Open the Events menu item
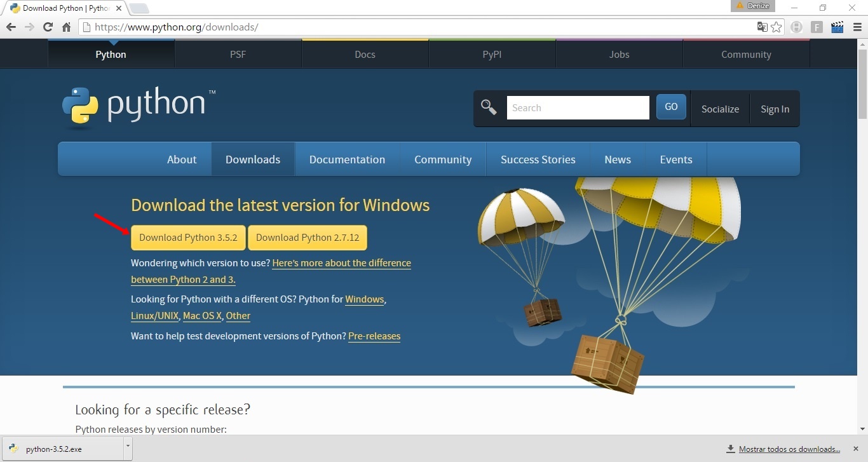This screenshot has height=462, width=868. [x=676, y=160]
